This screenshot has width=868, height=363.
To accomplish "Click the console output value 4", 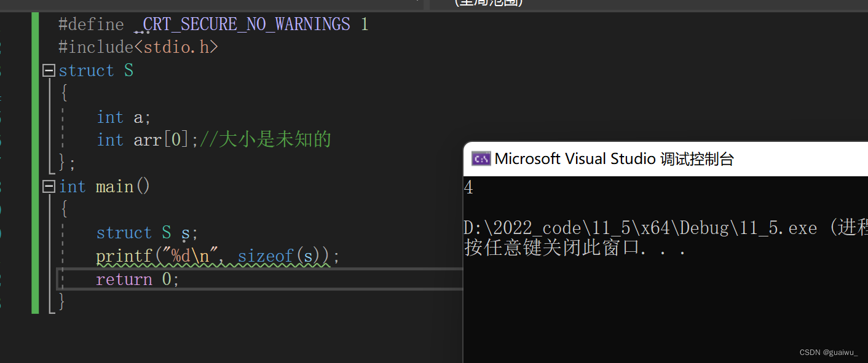I will click(x=469, y=188).
